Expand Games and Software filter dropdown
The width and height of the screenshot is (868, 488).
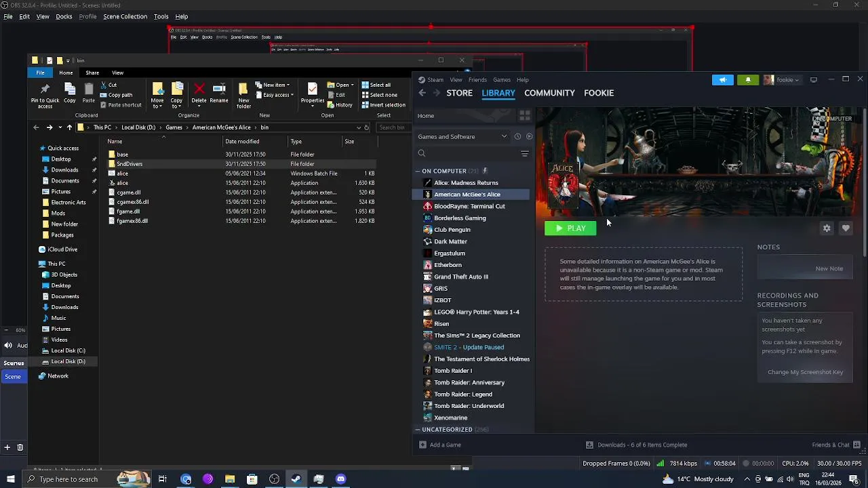462,137
